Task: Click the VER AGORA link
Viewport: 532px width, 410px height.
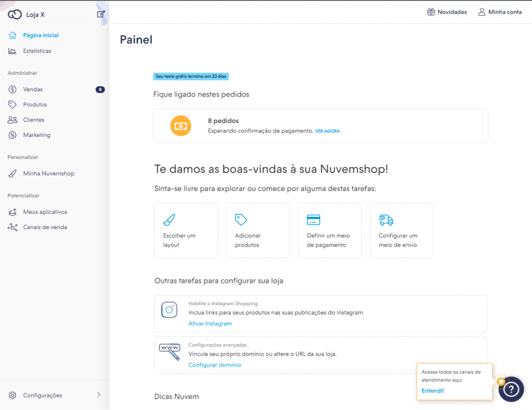Action: 327,131
